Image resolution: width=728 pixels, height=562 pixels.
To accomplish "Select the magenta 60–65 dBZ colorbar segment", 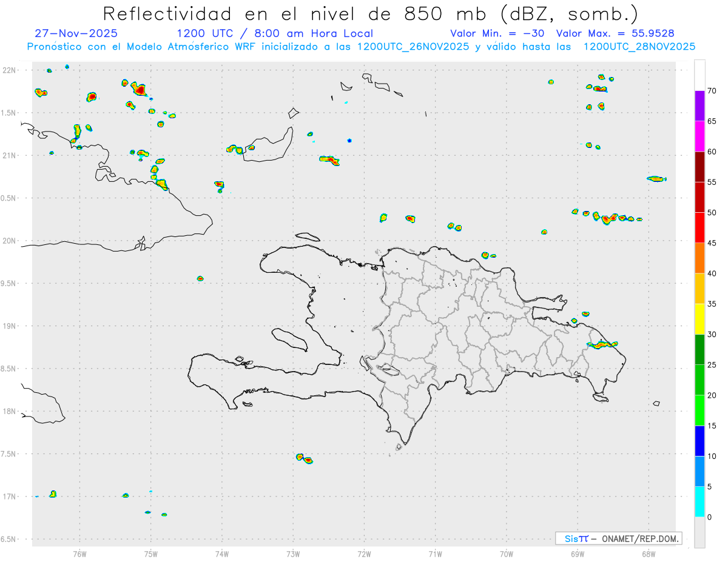I will click(699, 136).
